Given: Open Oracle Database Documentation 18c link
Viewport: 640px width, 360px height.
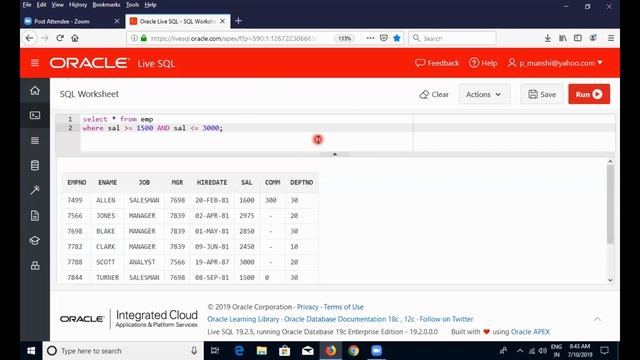Looking at the screenshot, I should pos(341,319).
